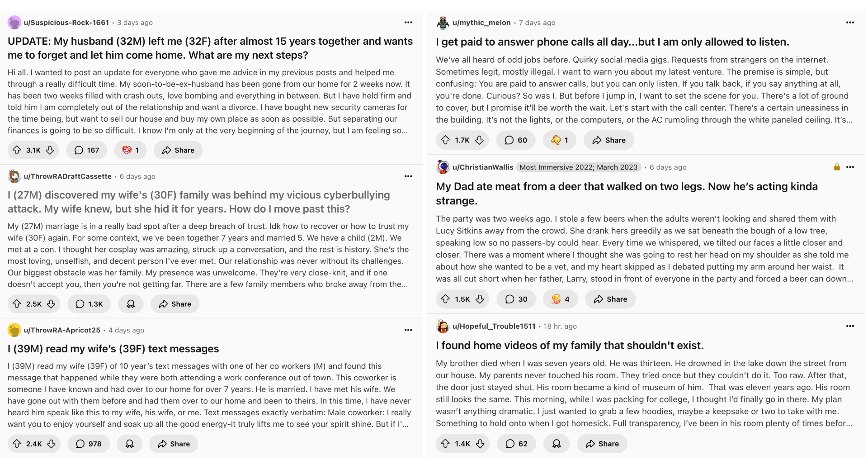
Task: Click the lock icon on ChristianWallis post
Action: pyautogui.click(x=836, y=167)
